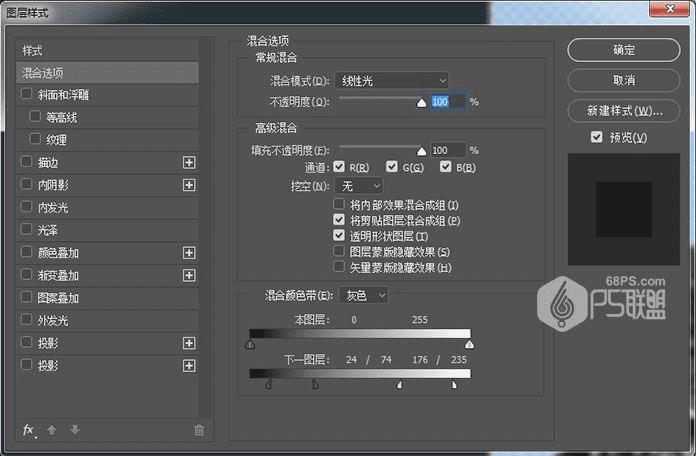Image resolution: width=696 pixels, height=456 pixels.
Task: Open 内发光 settings in styles list
Action: (x=107, y=208)
